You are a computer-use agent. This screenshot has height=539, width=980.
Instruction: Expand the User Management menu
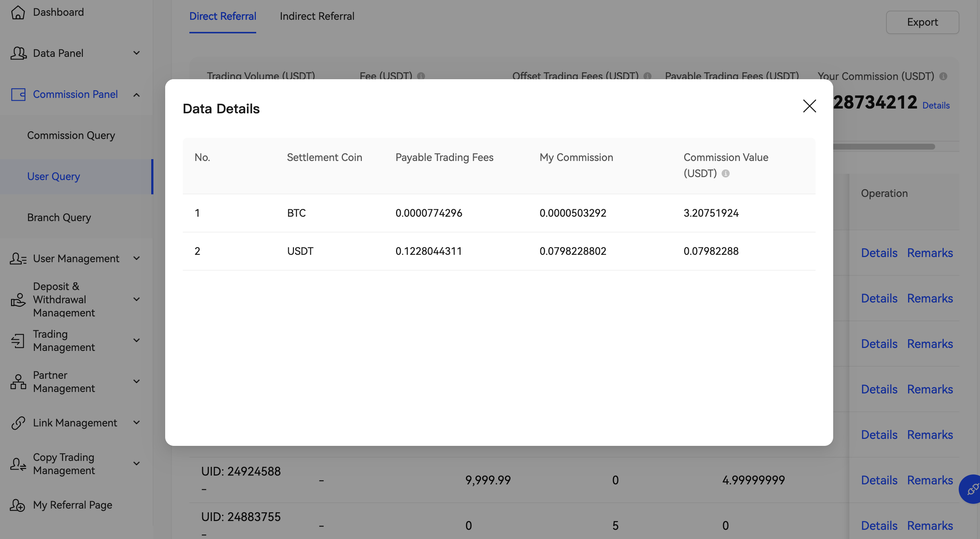point(137,258)
